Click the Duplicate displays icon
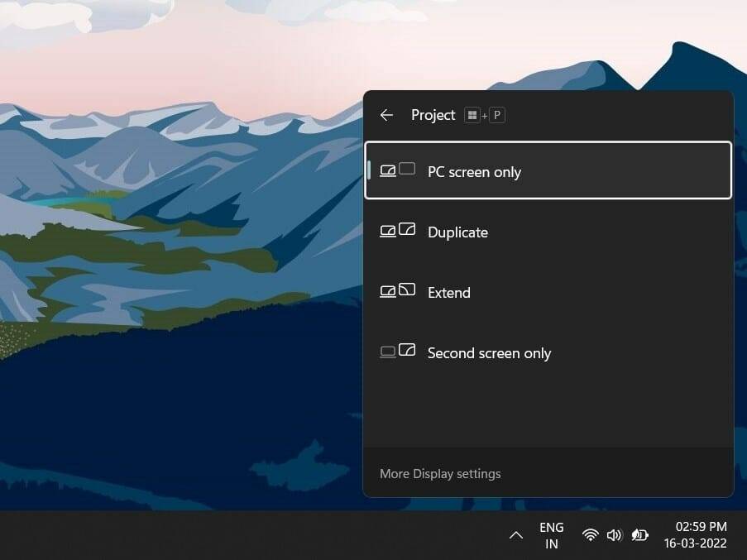 pos(397,231)
